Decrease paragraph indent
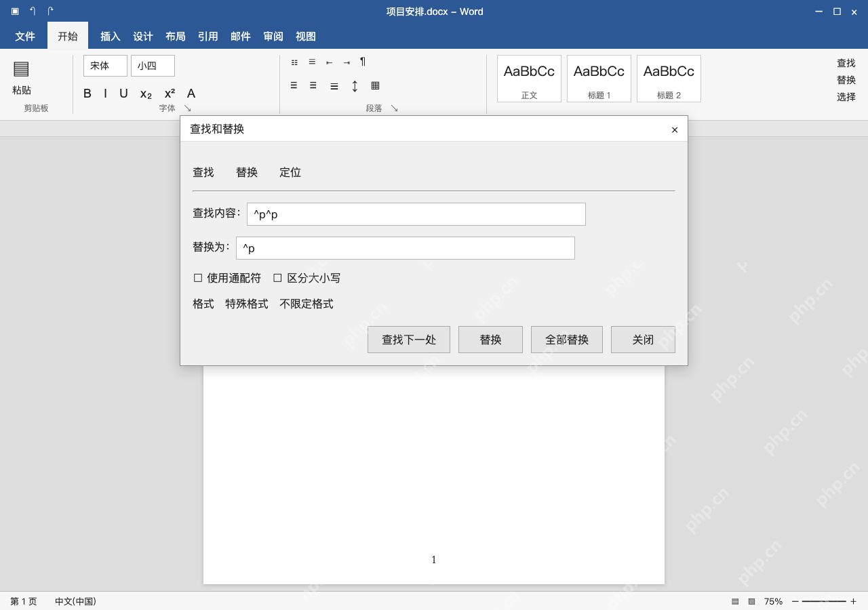 click(x=329, y=62)
